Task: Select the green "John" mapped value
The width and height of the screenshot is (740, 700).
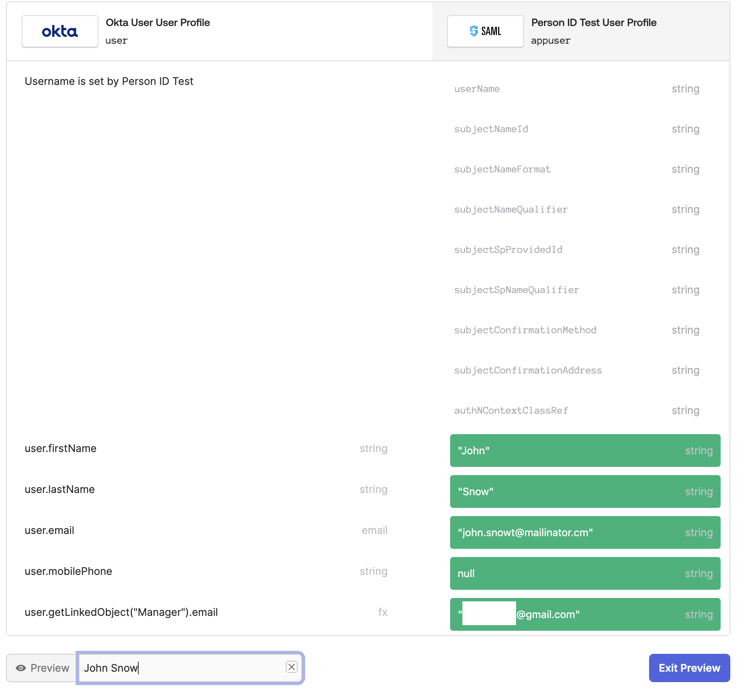Action: [x=585, y=450]
